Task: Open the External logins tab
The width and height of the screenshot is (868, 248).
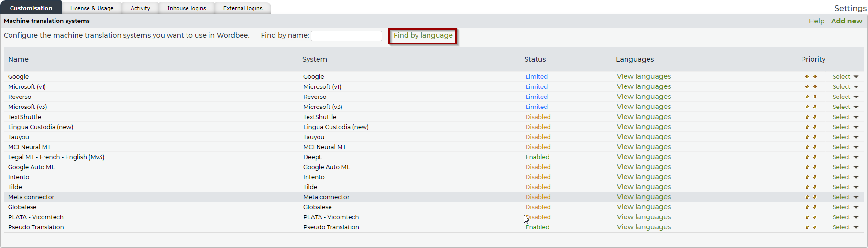Action: (242, 8)
